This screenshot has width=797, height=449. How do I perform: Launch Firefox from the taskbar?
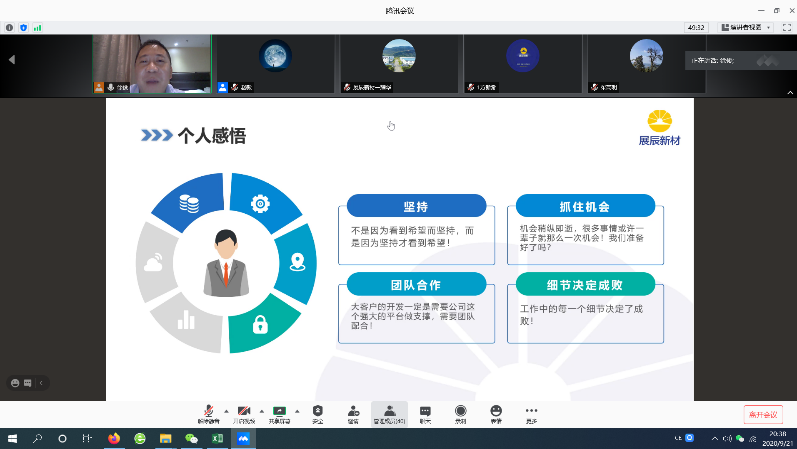114,438
